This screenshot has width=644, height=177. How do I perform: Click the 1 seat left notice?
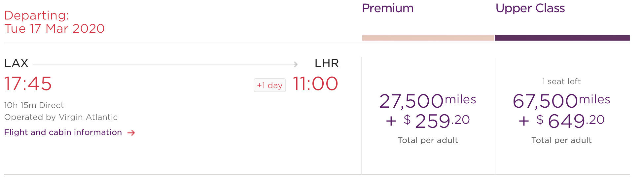coord(561,82)
